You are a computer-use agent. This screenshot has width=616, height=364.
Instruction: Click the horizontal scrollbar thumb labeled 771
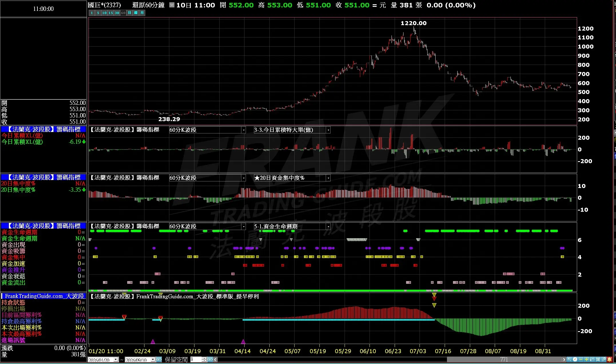click(x=504, y=359)
